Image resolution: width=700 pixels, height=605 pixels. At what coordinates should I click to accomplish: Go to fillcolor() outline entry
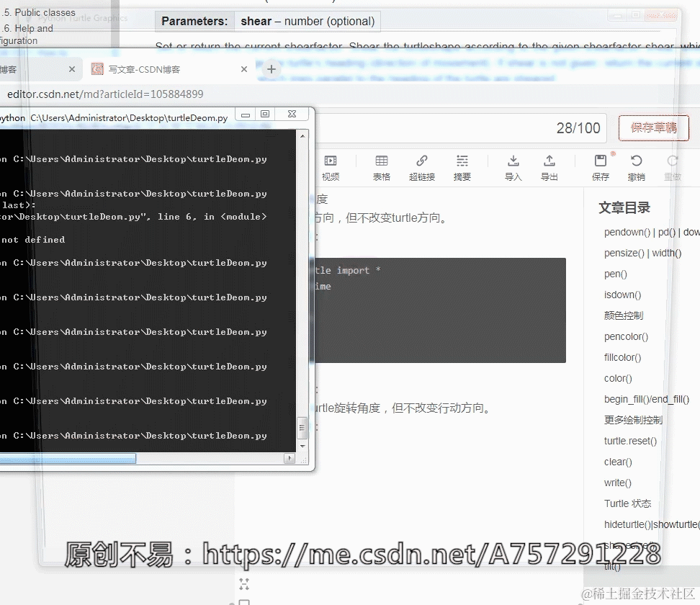tap(622, 358)
